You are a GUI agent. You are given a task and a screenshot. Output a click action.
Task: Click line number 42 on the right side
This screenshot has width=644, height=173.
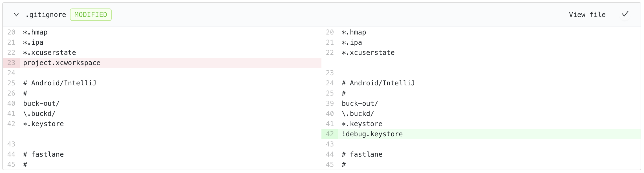pos(330,134)
